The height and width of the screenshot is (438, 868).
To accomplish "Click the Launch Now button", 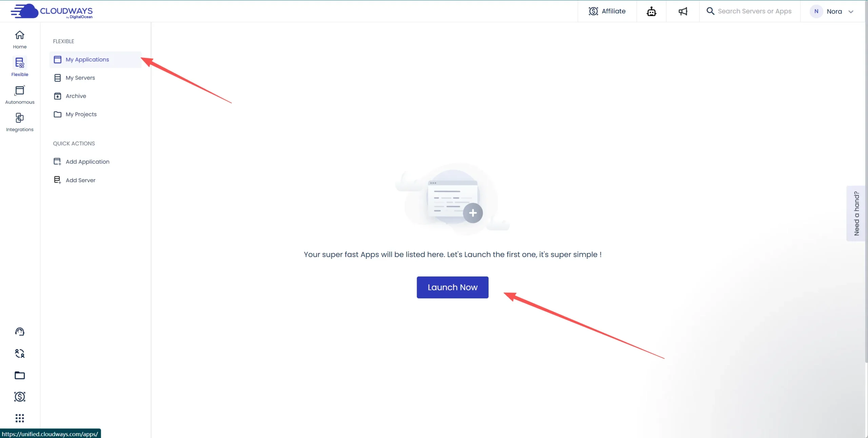I will pos(452,287).
